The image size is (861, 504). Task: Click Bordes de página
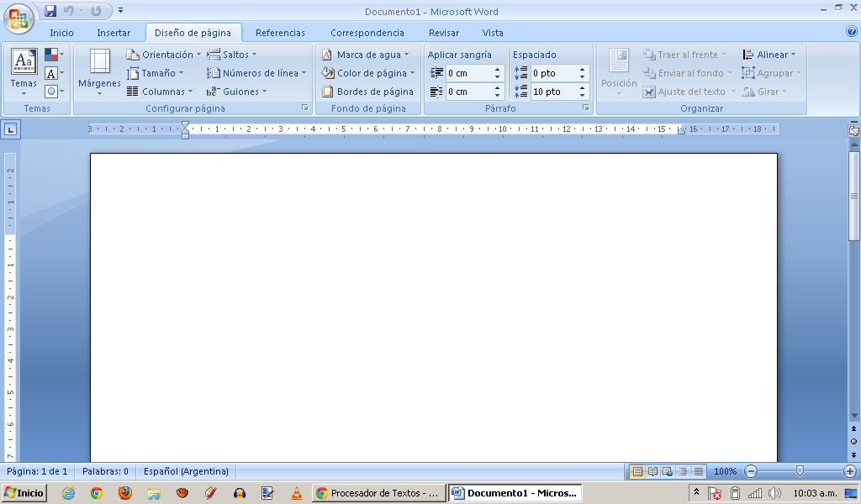(368, 92)
